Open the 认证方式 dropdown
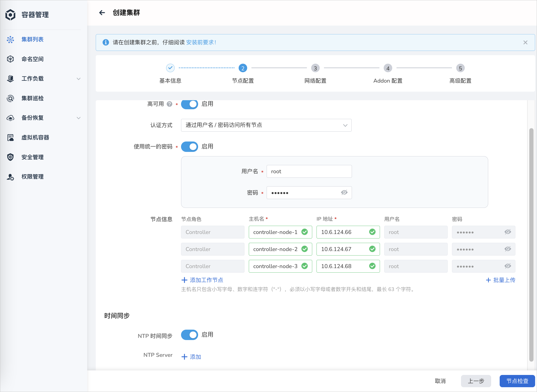The height and width of the screenshot is (392, 537). (x=266, y=125)
